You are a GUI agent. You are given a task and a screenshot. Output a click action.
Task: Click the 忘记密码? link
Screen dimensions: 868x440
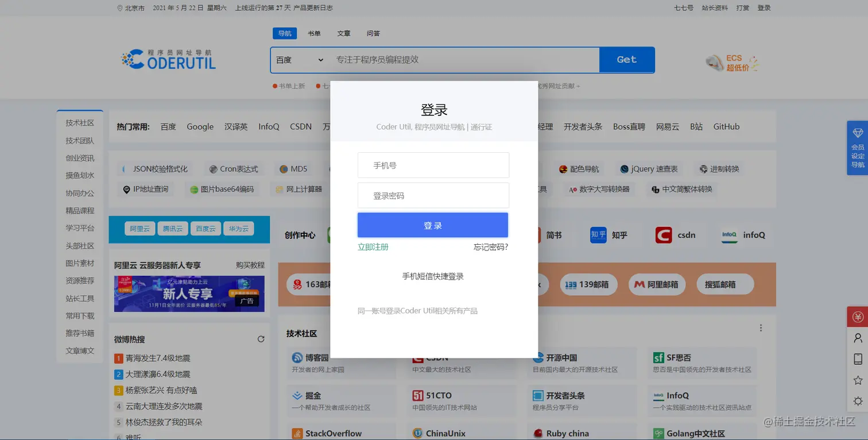[491, 247]
